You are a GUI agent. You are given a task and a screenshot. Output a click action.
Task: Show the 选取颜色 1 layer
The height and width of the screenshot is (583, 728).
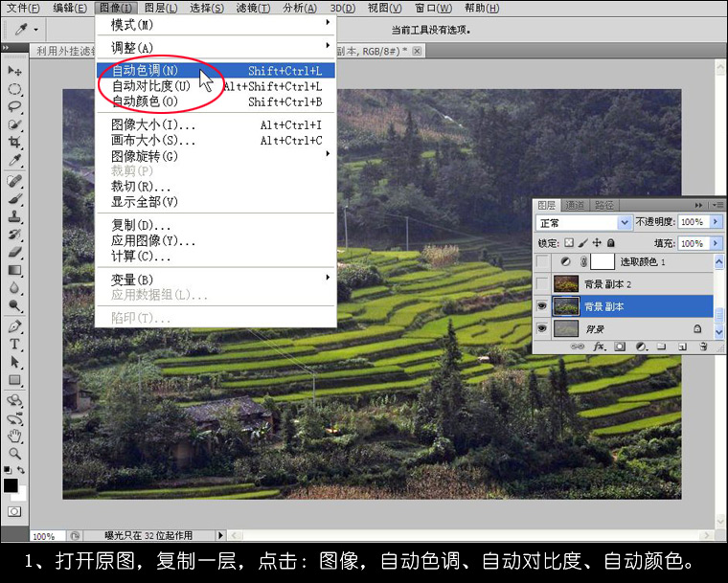click(x=542, y=261)
